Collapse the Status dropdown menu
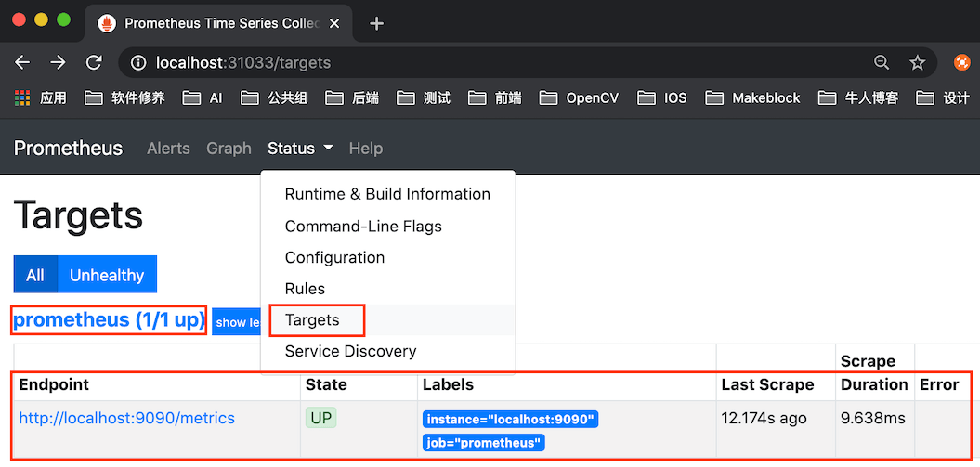980x467 pixels. click(300, 149)
